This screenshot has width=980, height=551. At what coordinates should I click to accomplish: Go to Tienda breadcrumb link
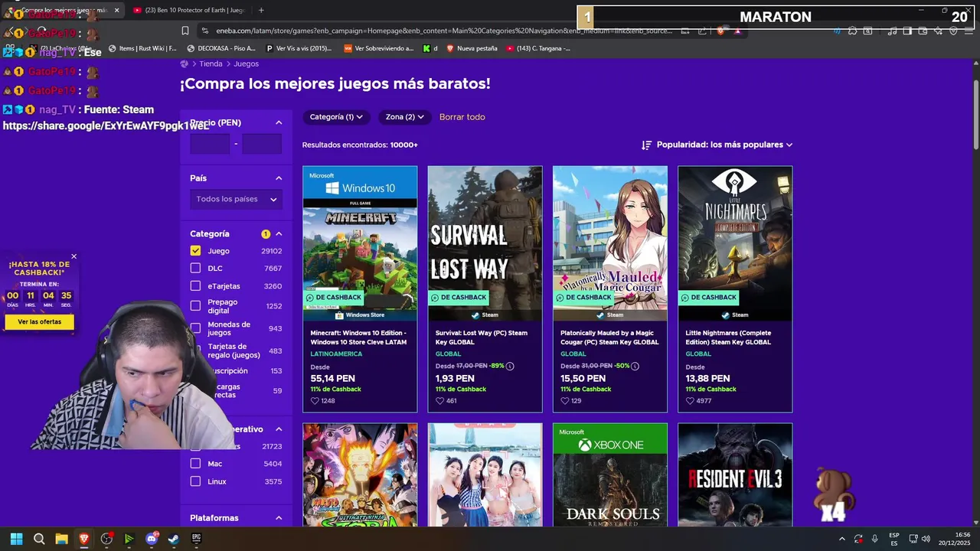[x=211, y=64]
